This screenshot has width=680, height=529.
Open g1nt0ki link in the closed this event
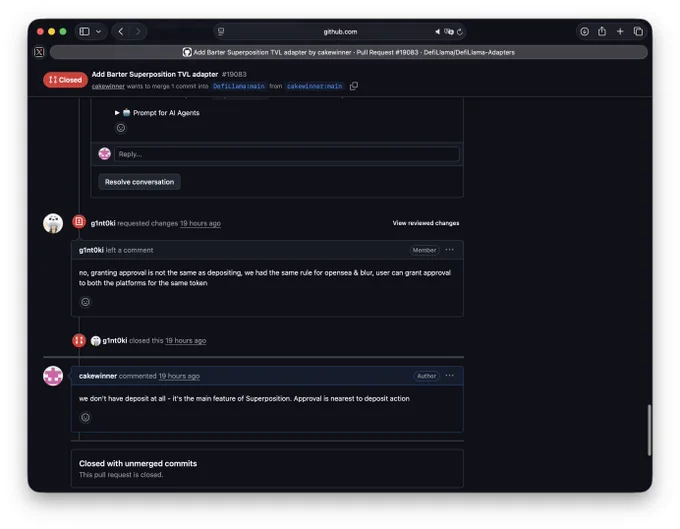click(x=114, y=340)
